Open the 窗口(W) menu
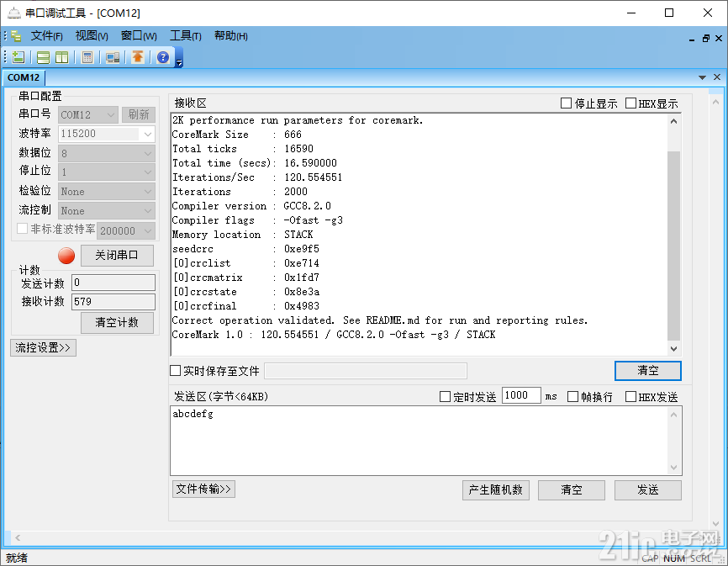Viewport: 728px width, 566px height. (139, 36)
